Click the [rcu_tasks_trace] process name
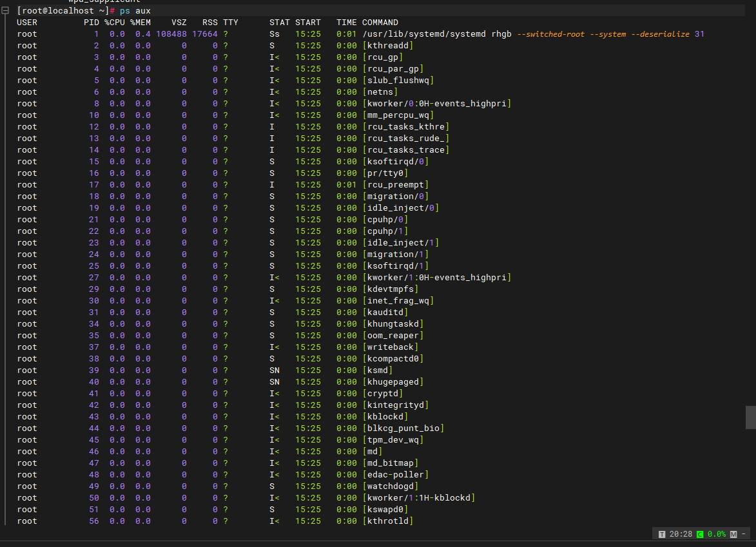 pyautogui.click(x=406, y=150)
